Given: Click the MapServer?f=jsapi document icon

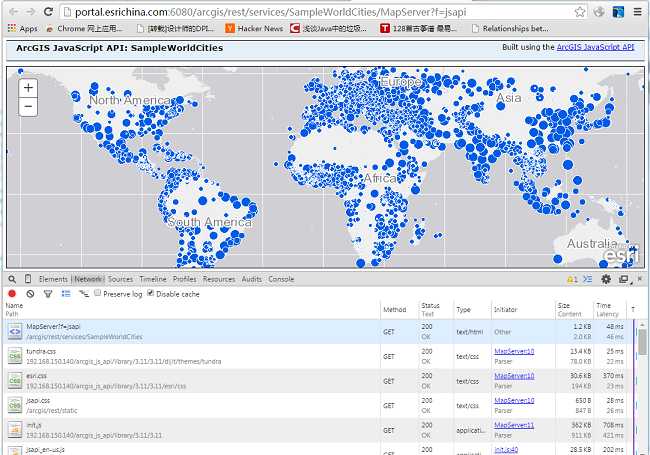Looking at the screenshot, I should [15, 332].
